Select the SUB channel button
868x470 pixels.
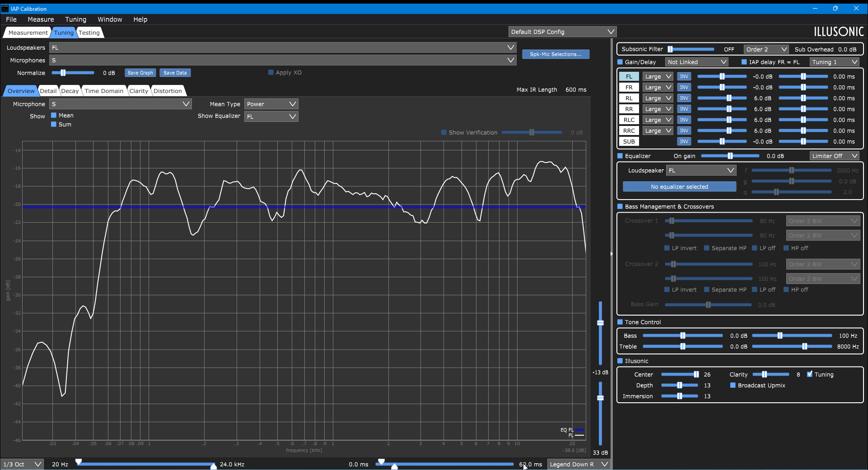tap(629, 141)
